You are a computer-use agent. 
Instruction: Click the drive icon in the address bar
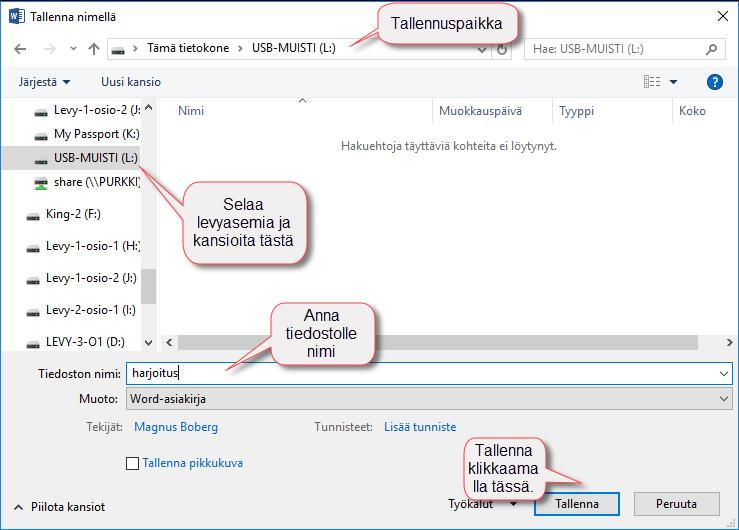pos(118,49)
